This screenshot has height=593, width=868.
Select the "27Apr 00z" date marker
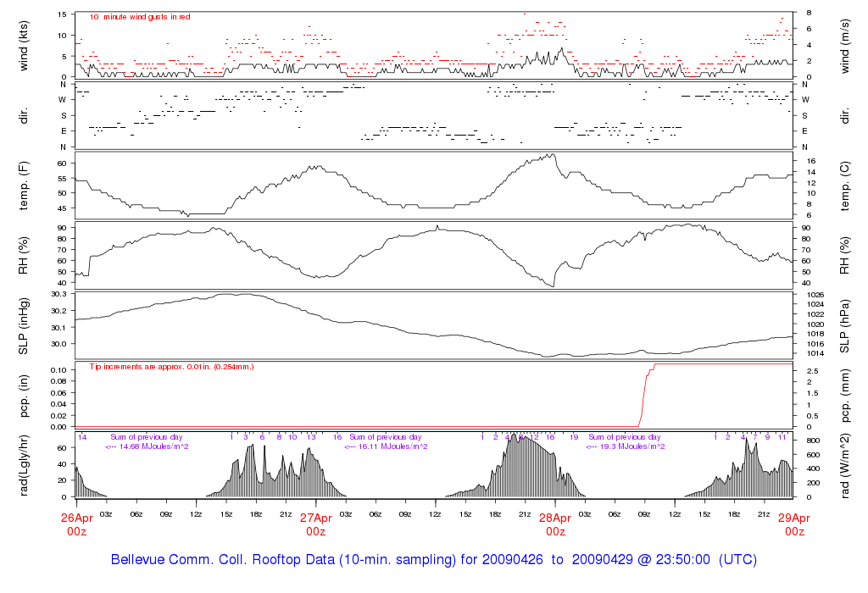(x=315, y=524)
